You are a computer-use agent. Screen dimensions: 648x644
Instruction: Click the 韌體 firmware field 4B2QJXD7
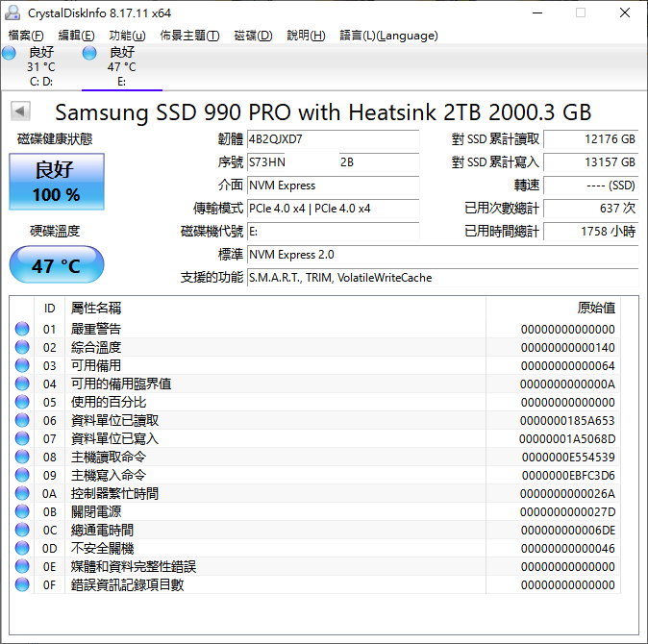coord(333,139)
